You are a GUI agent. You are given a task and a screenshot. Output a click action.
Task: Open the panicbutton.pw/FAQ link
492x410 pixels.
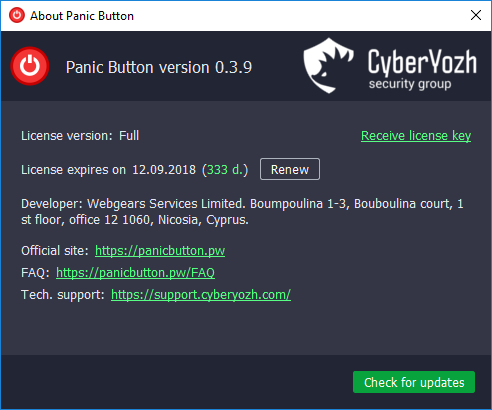[135, 273]
